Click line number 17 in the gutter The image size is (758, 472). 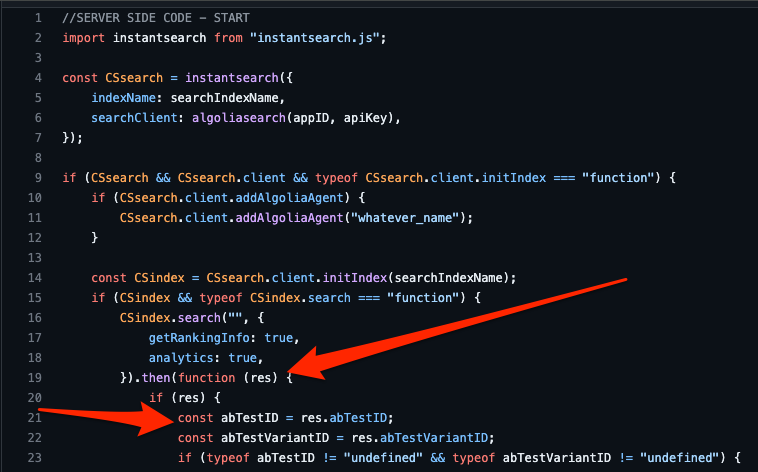pyautogui.click(x=35, y=338)
